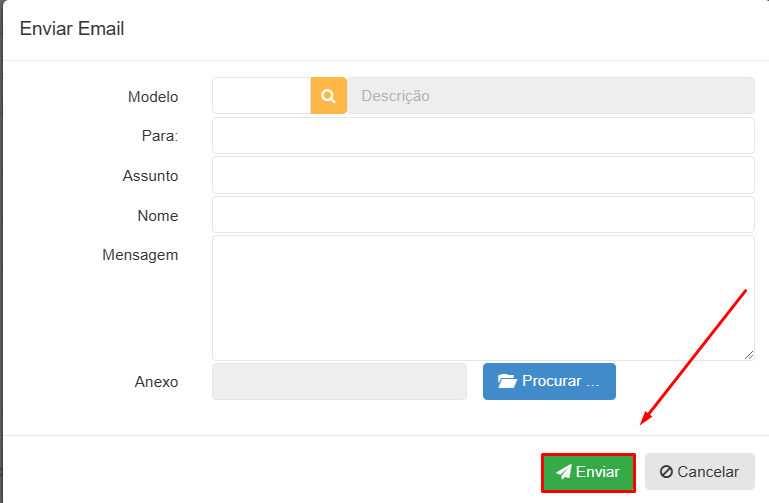
Task: Click the Mensagem textarea resize handle
Action: point(749,354)
